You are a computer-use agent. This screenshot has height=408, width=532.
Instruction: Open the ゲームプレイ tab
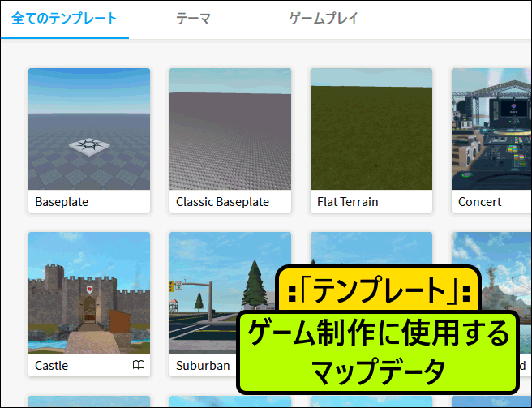324,19
